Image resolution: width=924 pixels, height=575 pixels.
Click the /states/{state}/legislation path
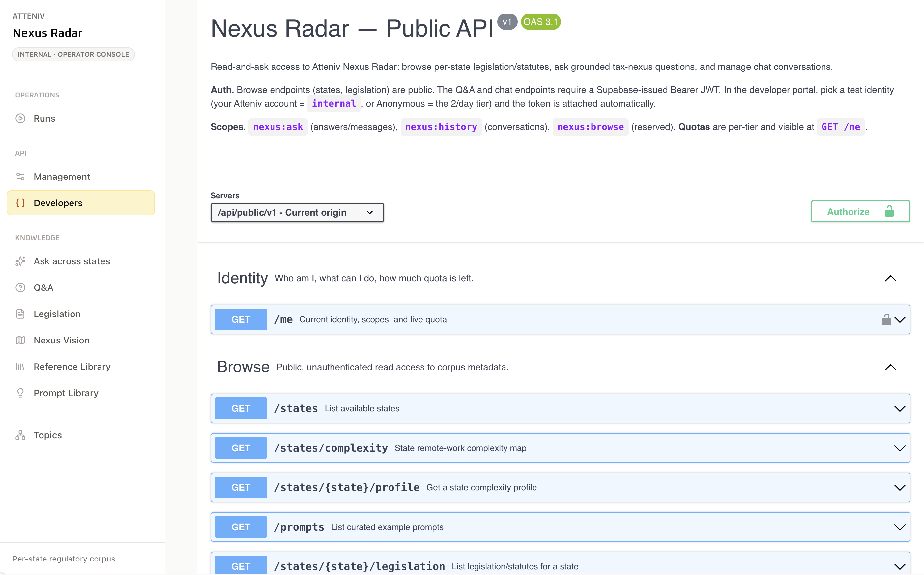pos(360,566)
